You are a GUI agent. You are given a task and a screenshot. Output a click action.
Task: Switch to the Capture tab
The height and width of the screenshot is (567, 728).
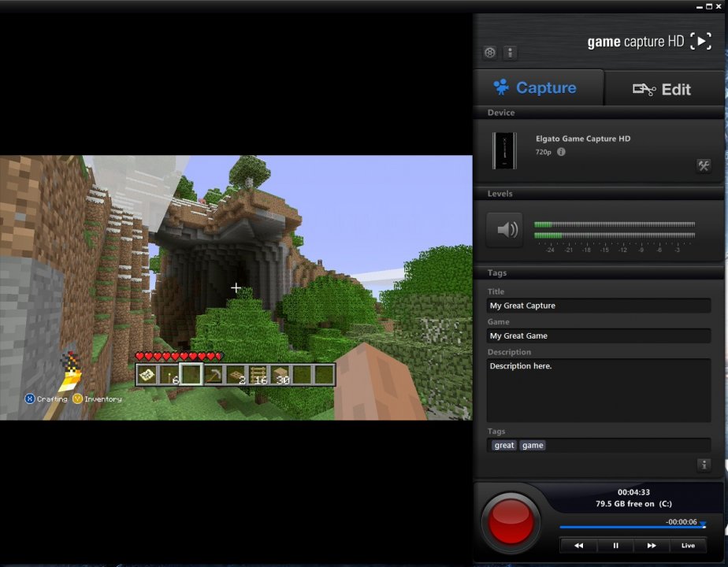[x=539, y=87]
